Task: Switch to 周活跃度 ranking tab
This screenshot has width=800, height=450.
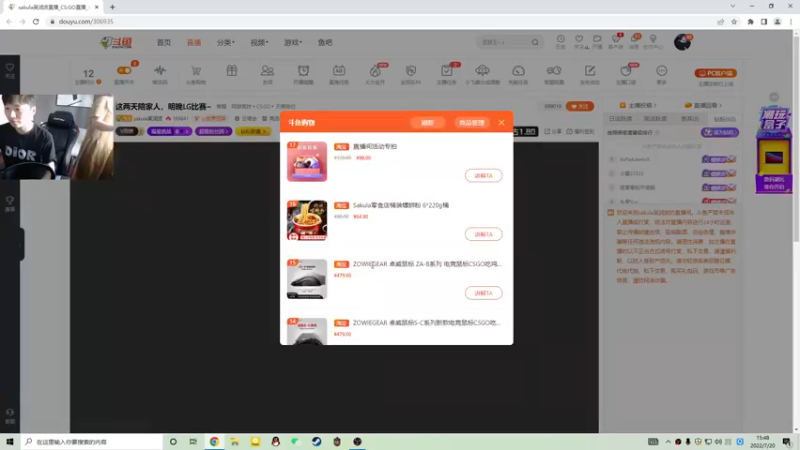Action: [655, 118]
